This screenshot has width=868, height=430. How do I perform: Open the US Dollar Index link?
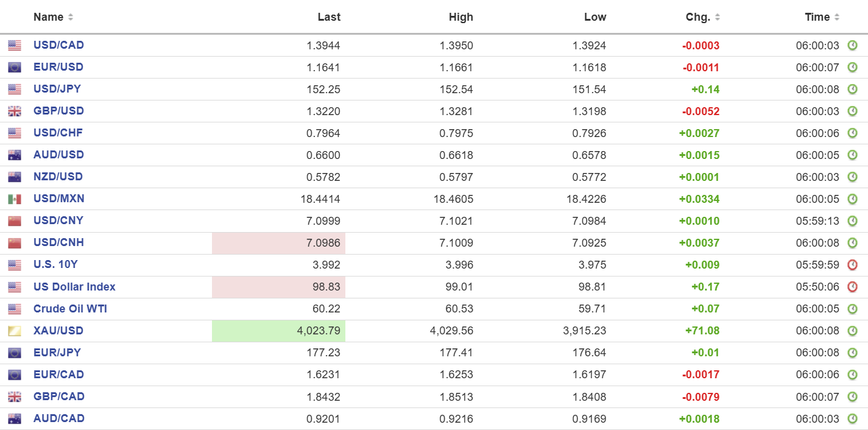(74, 287)
